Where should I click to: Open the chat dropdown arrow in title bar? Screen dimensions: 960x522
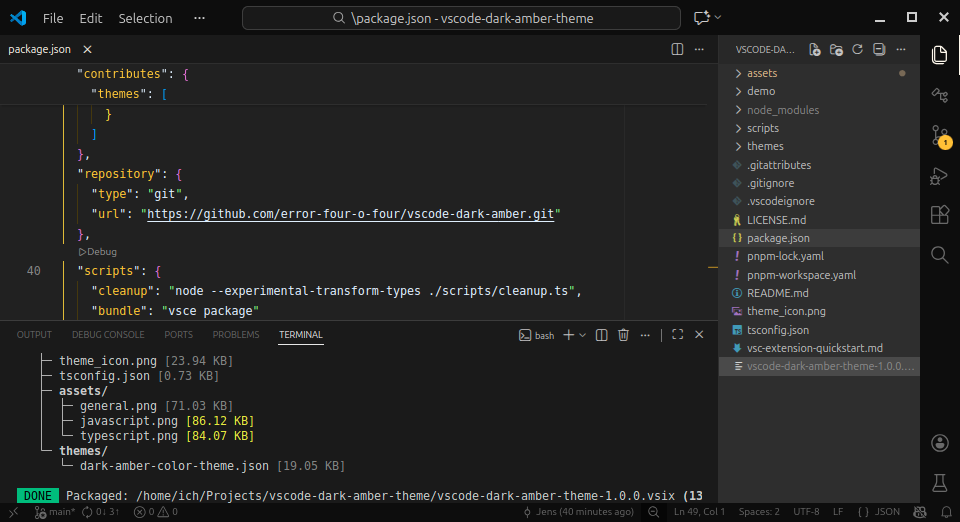tap(718, 18)
